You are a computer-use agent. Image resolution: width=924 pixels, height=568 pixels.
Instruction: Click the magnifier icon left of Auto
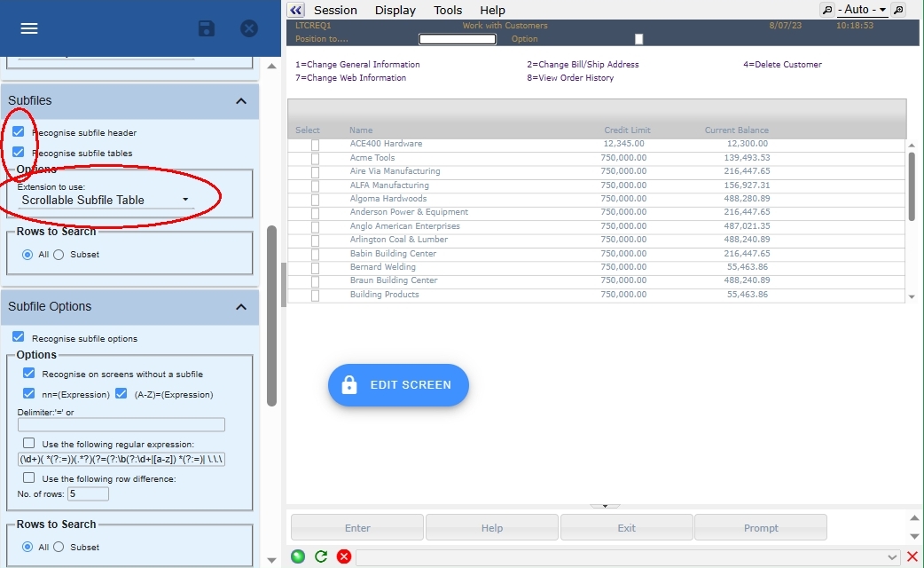[x=827, y=10]
